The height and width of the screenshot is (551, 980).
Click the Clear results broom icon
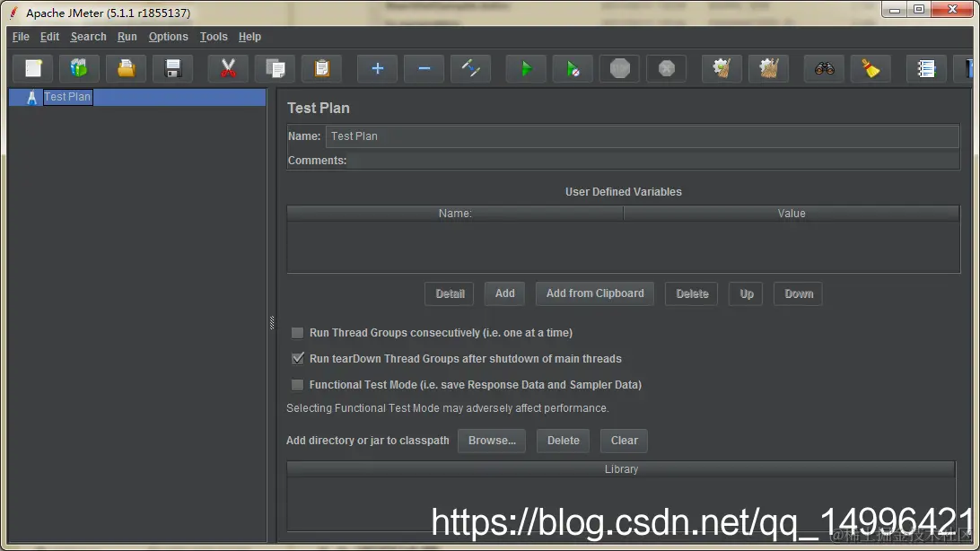click(x=722, y=68)
